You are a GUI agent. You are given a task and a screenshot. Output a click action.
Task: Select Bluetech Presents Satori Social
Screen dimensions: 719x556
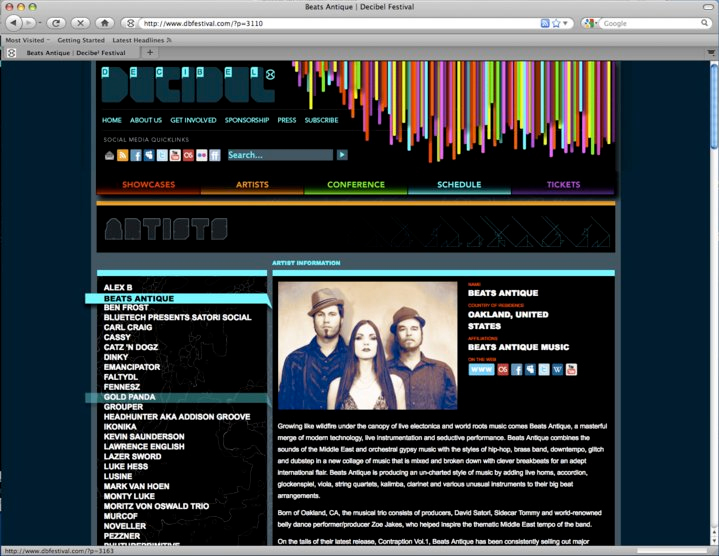[x=177, y=317]
